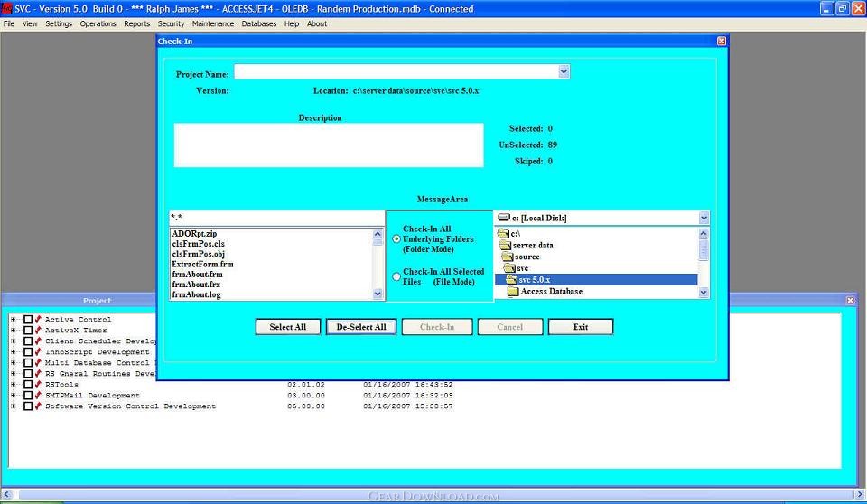Screen dimensions: 867x504
Task: Select the source folder icon
Action: [508, 257]
